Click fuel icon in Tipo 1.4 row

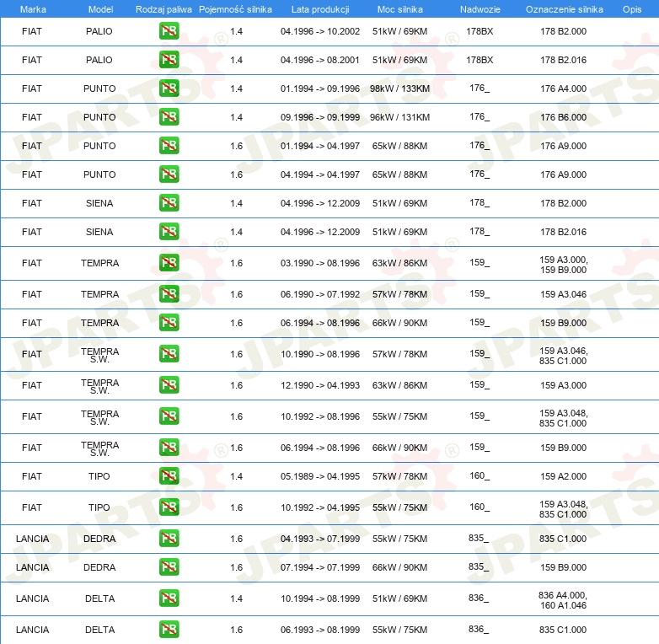point(169,476)
